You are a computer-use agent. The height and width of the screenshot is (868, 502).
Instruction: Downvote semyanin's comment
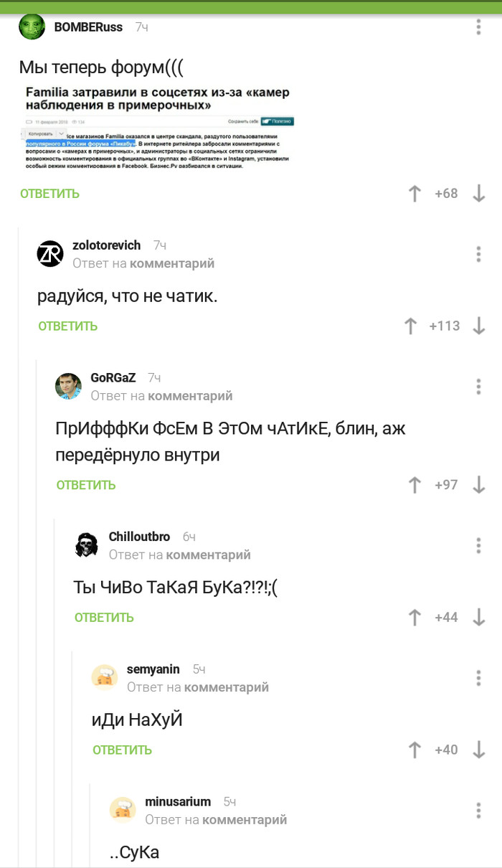pyautogui.click(x=479, y=750)
